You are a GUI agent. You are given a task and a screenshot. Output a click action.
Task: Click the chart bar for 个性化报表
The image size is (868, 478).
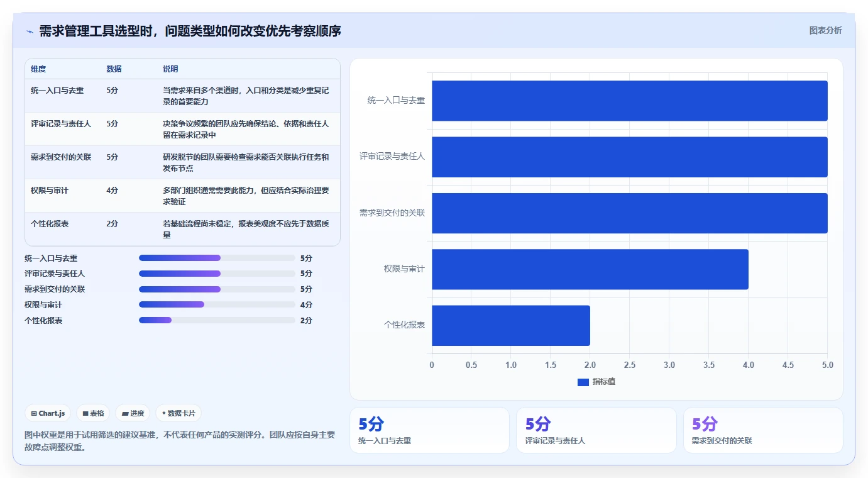(x=511, y=325)
